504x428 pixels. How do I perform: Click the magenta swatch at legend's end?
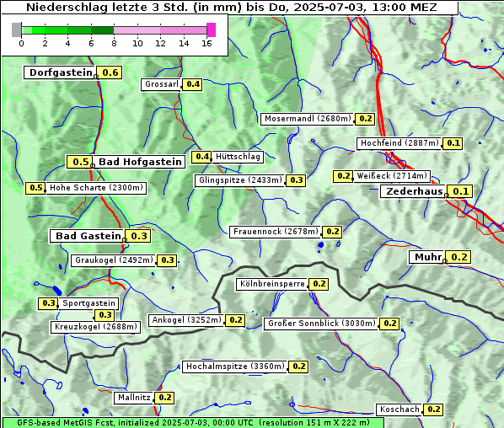(212, 29)
